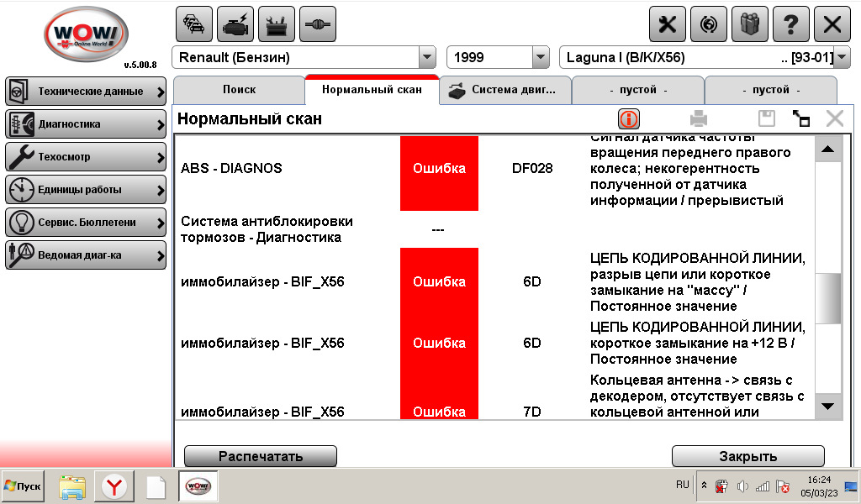Open help with the question mark icon

790,24
